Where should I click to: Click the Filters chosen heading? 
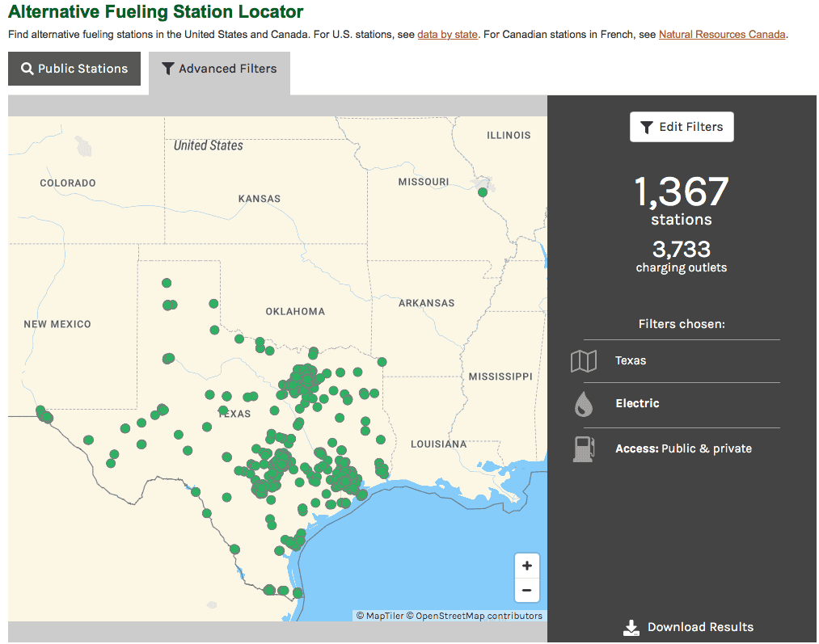[x=682, y=324]
